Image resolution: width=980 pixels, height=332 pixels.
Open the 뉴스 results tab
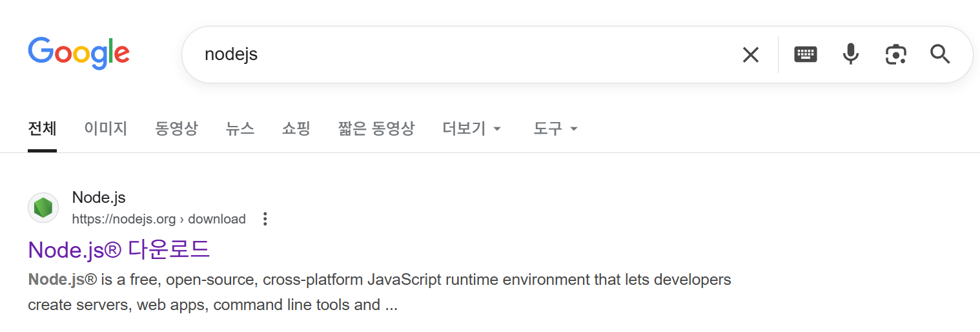[240, 129]
